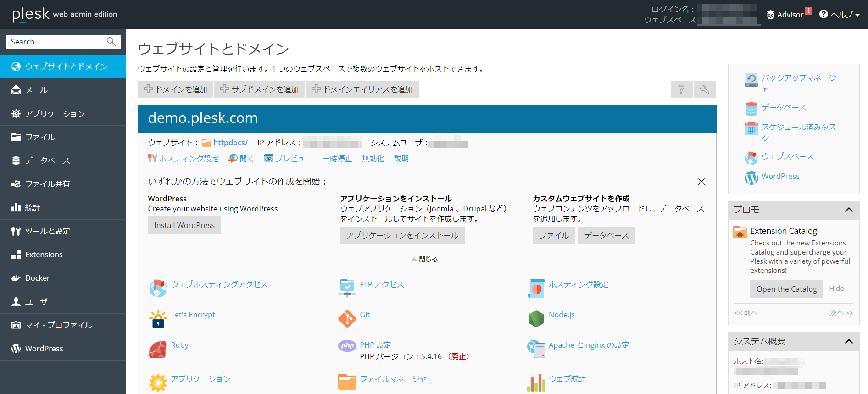868x394 pixels.
Task: Open 統計 in sidebar
Action: pos(63,208)
